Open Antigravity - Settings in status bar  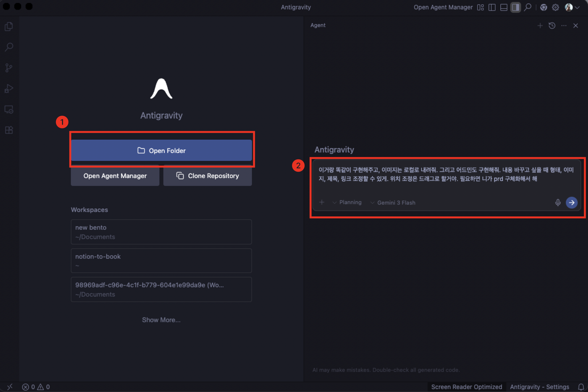pos(539,387)
